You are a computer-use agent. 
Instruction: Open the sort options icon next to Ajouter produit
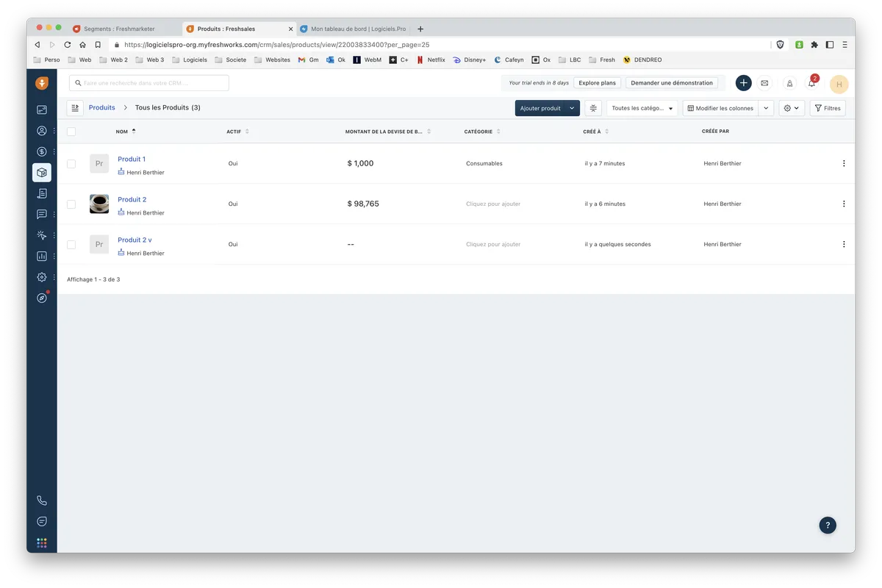pyautogui.click(x=593, y=108)
